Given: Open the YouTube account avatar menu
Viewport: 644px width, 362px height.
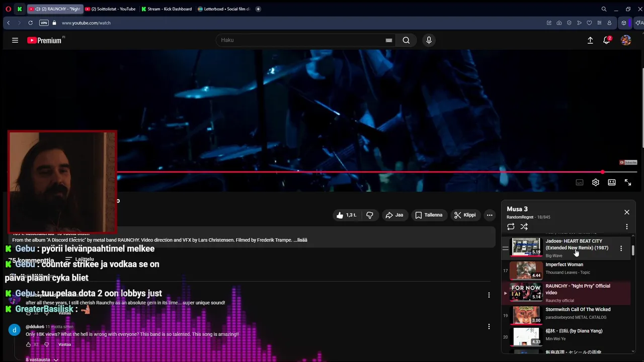Looking at the screenshot, I should coord(626,40).
